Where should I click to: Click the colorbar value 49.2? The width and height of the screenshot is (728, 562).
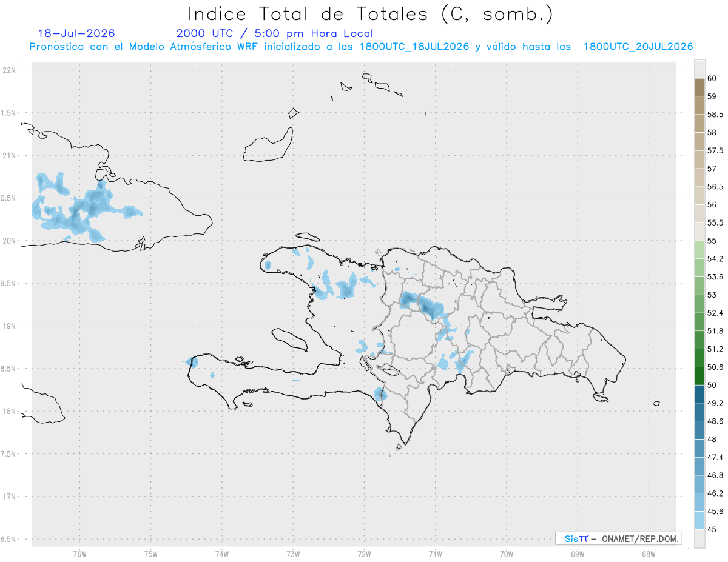coord(715,403)
